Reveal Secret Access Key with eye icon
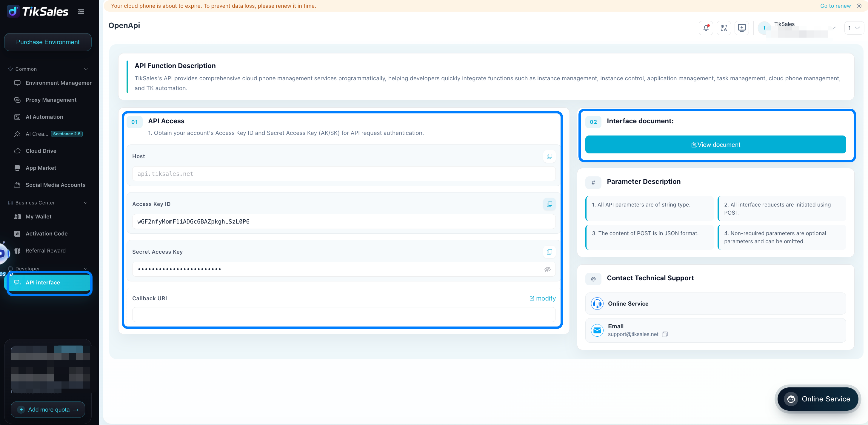The height and width of the screenshot is (425, 868). point(547,269)
